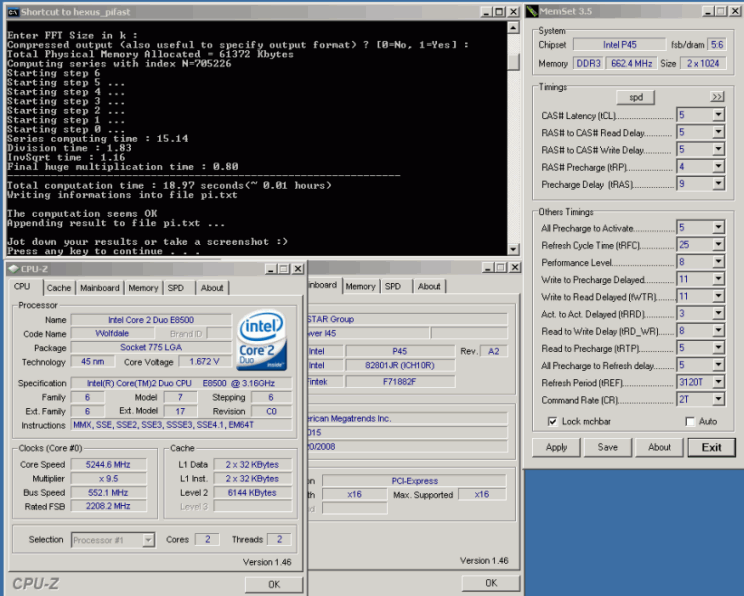
Task: Open the Command Rate (CR) dropdown
Action: pos(718,400)
